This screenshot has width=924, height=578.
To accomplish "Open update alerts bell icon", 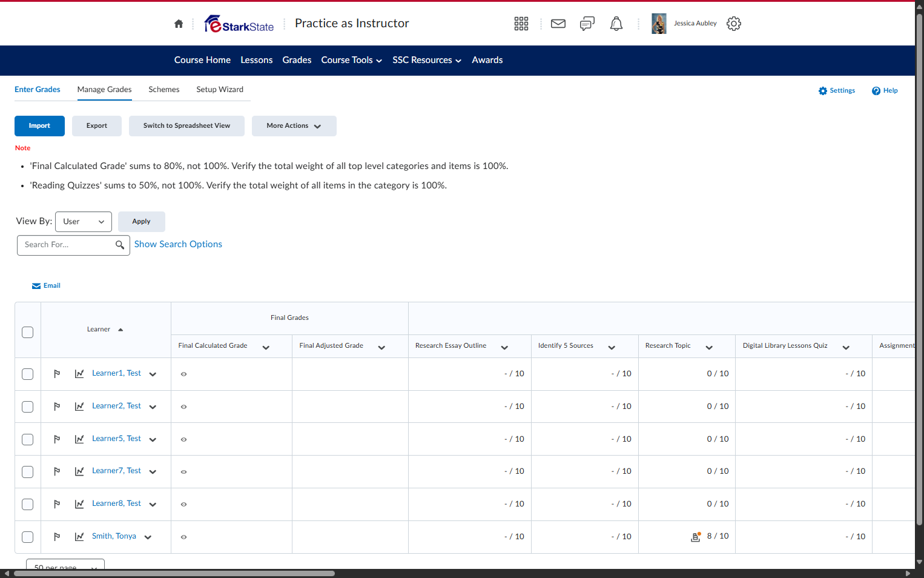I will coord(616,24).
